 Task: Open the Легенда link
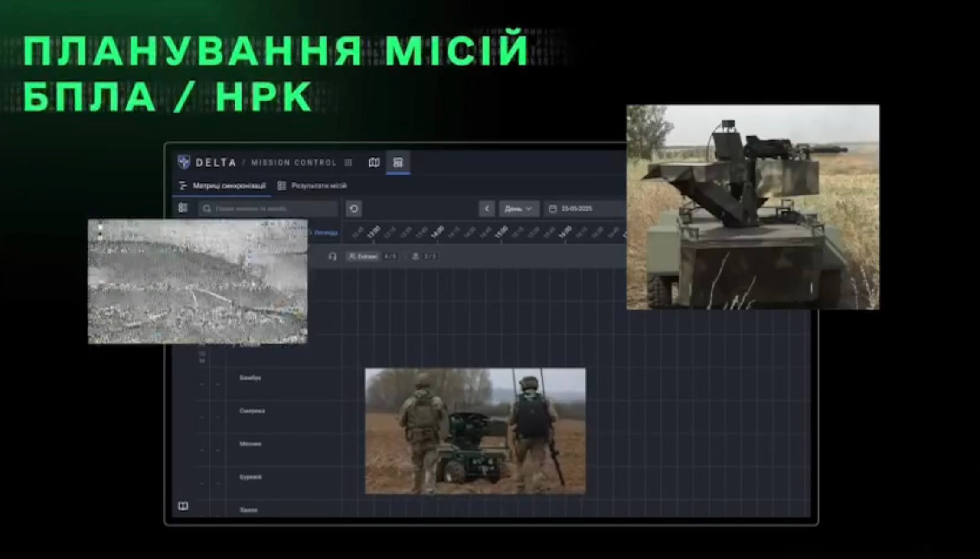(x=325, y=233)
